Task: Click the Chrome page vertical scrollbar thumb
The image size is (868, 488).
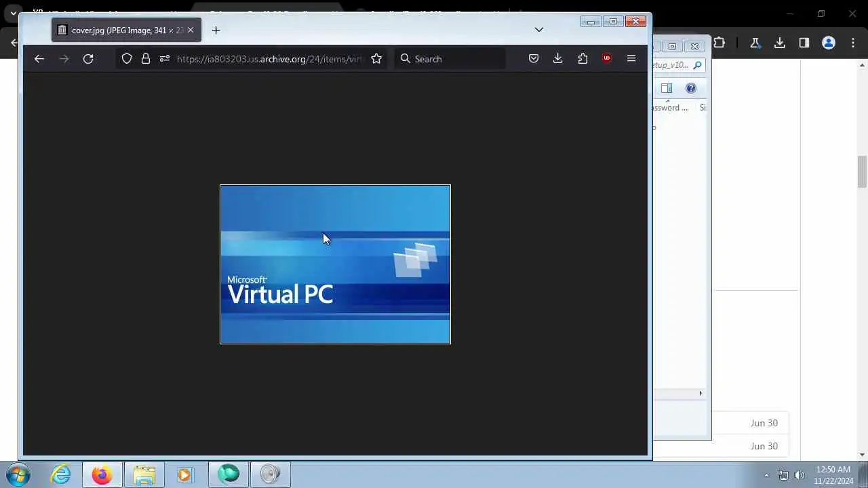Action: pos(862,171)
